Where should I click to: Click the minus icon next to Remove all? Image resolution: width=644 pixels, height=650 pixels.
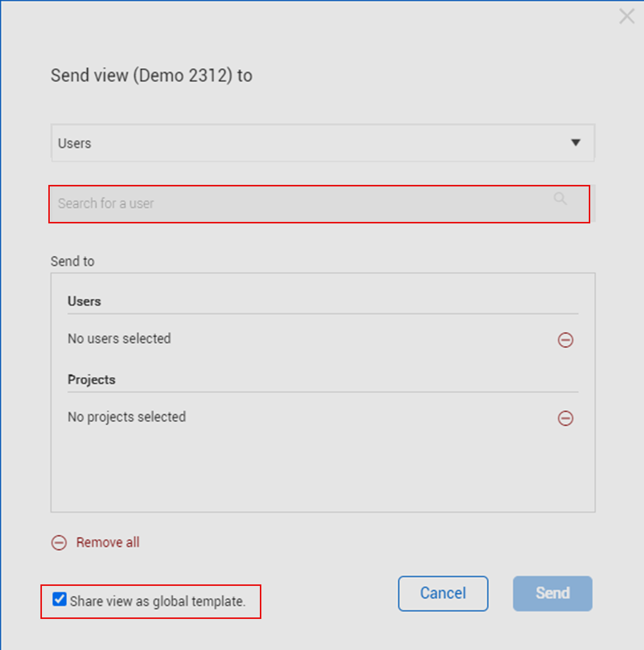[x=59, y=543]
